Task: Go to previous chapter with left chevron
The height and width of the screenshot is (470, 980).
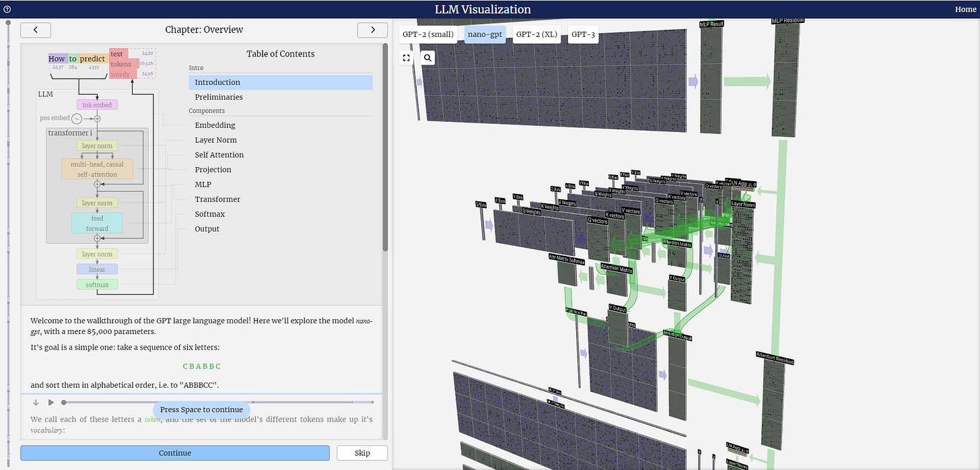Action: tap(36, 30)
